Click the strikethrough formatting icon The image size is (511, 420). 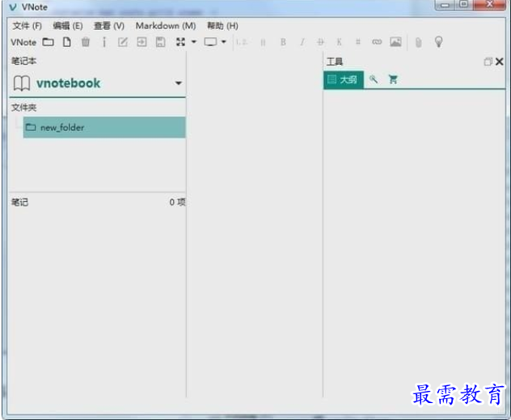(x=321, y=42)
